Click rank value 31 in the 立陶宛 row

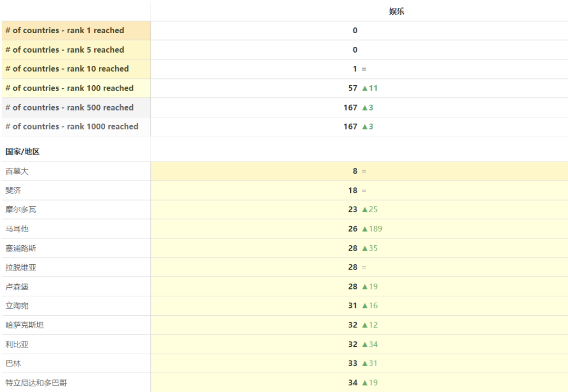[353, 305]
